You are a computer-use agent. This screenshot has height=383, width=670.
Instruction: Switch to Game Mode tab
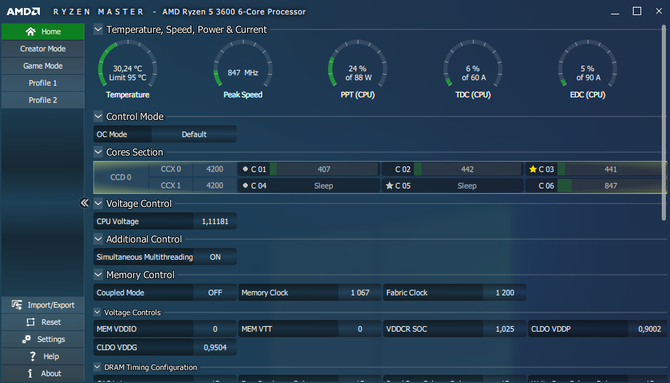tap(43, 66)
